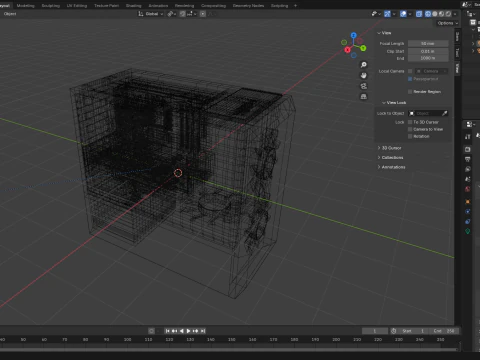The width and height of the screenshot is (480, 360).
Task: Toggle camera view icon in the viewport
Action: [364, 86]
